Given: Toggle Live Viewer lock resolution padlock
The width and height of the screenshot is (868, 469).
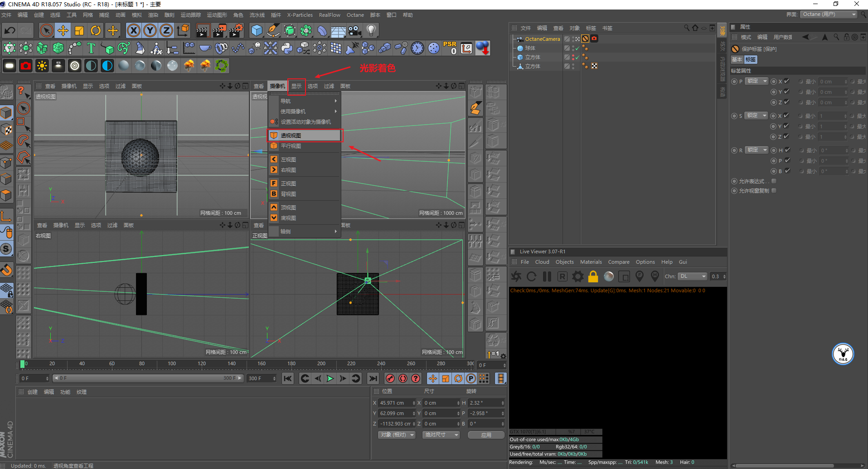Looking at the screenshot, I should [593, 276].
